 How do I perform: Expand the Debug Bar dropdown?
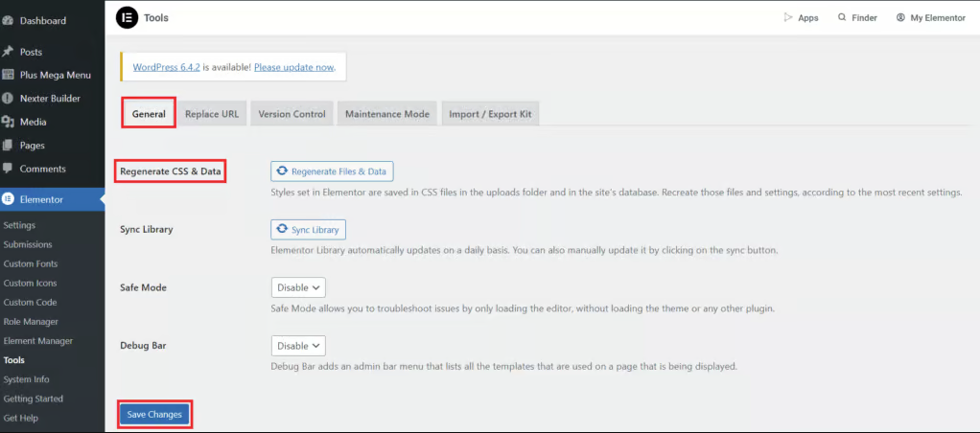point(299,346)
